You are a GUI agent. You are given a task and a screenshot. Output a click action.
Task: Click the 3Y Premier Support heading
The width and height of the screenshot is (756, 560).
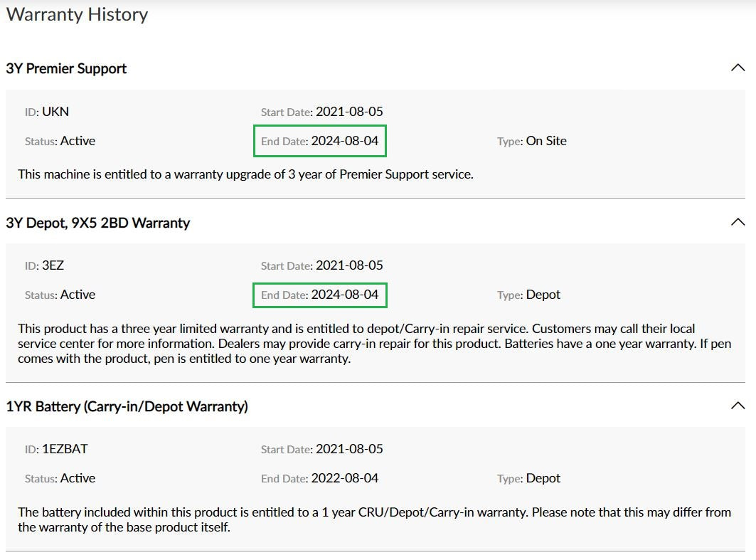click(x=66, y=69)
